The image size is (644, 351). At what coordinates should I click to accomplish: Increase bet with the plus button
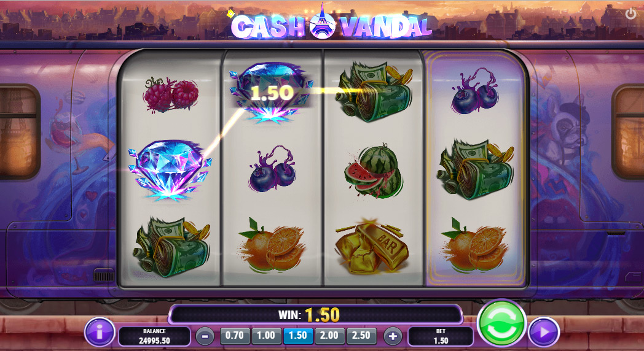393,336
